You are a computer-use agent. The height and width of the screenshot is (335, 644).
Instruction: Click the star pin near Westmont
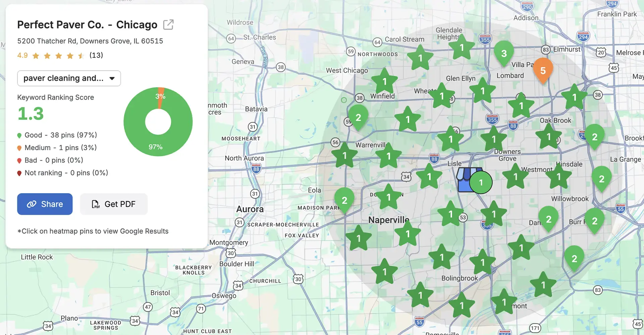click(x=516, y=176)
